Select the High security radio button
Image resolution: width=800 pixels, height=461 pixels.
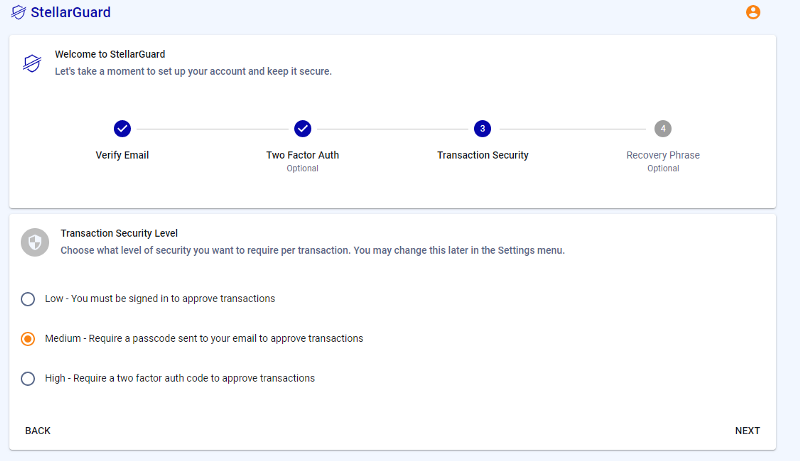[x=28, y=378]
